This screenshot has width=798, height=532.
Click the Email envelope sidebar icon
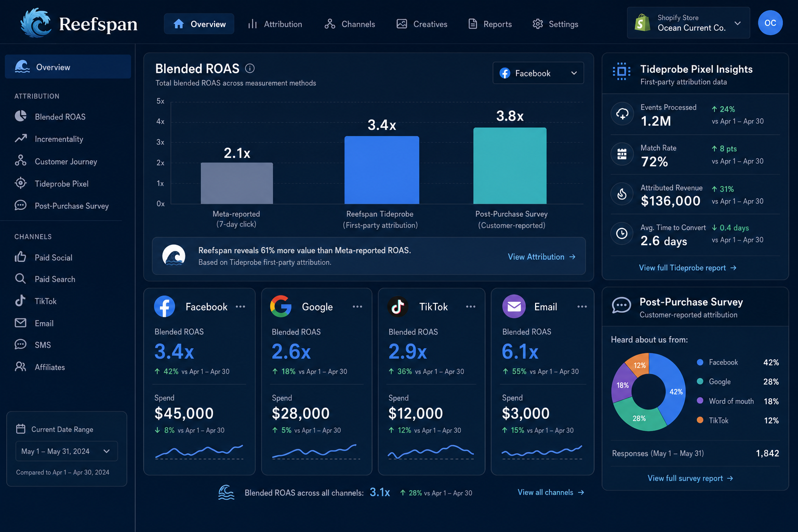(20, 323)
